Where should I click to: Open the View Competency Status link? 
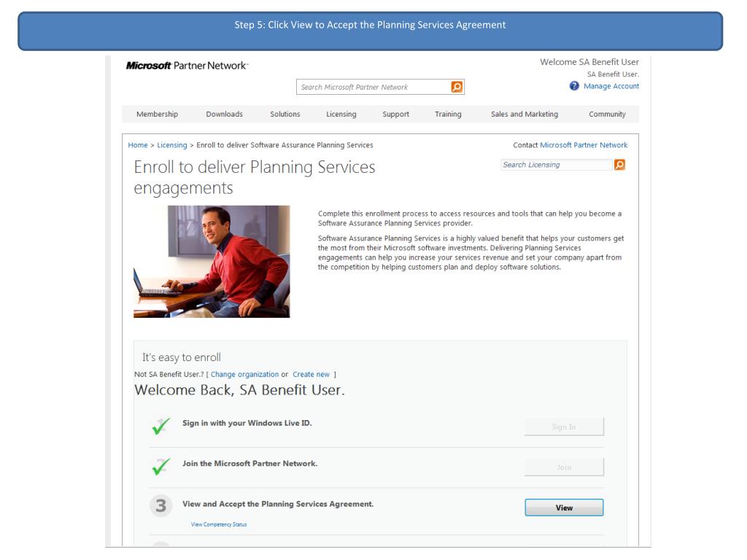(x=219, y=524)
